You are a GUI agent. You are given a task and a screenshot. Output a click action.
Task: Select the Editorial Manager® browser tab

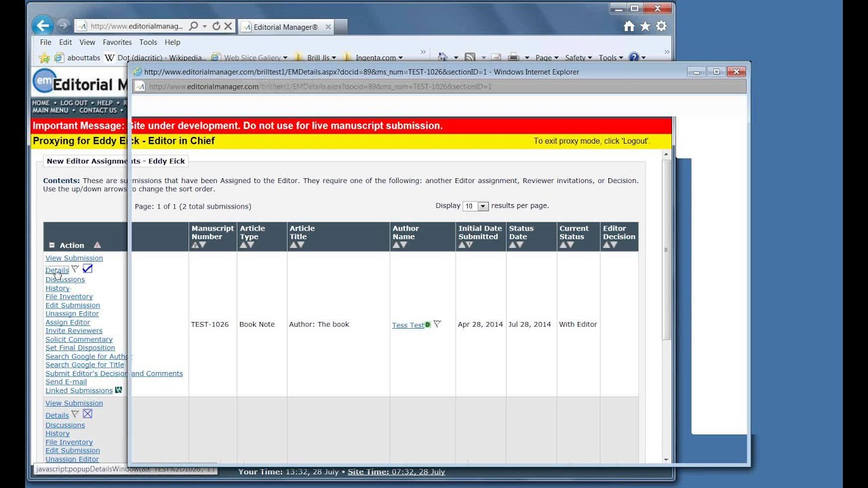(x=285, y=27)
